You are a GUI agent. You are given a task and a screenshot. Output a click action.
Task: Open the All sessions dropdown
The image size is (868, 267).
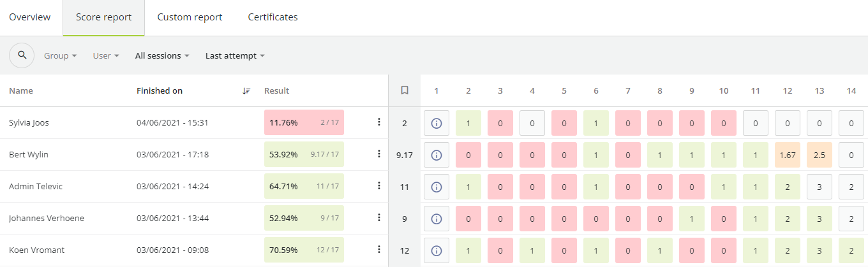162,55
